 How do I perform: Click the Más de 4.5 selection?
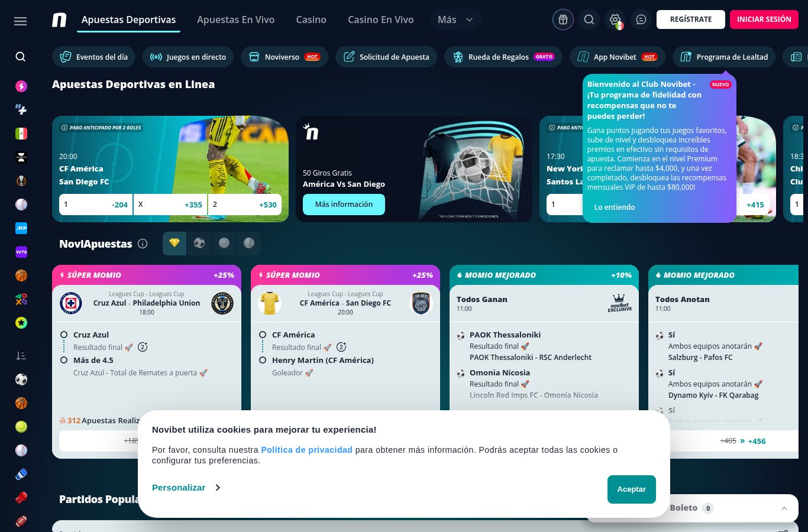pyautogui.click(x=93, y=360)
